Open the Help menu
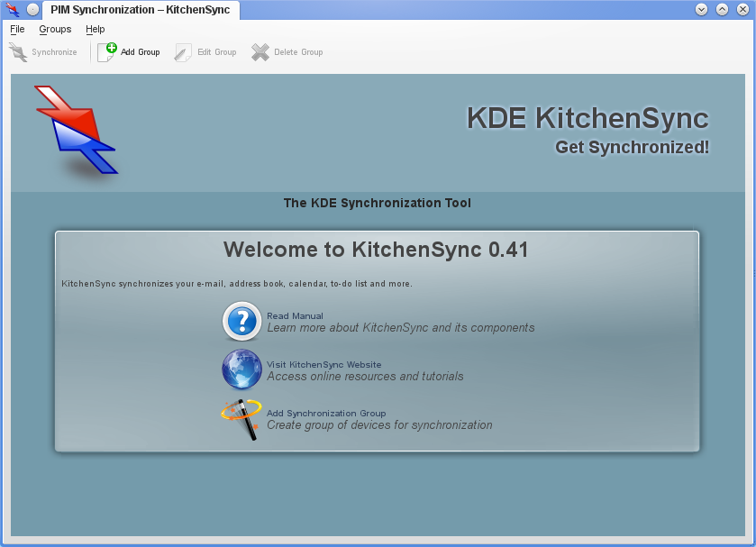 [95, 29]
